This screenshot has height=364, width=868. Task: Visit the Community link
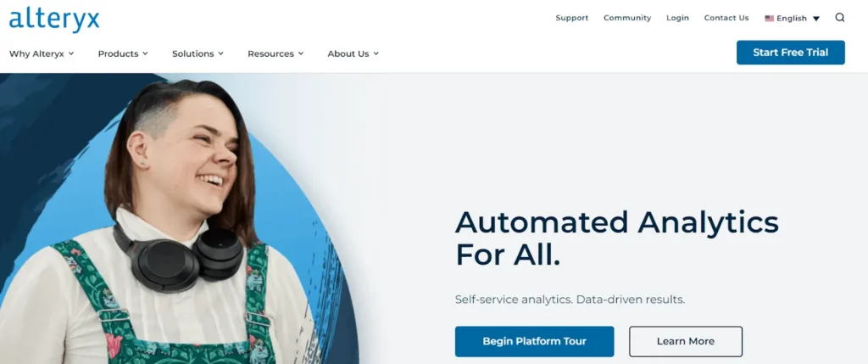tap(627, 18)
